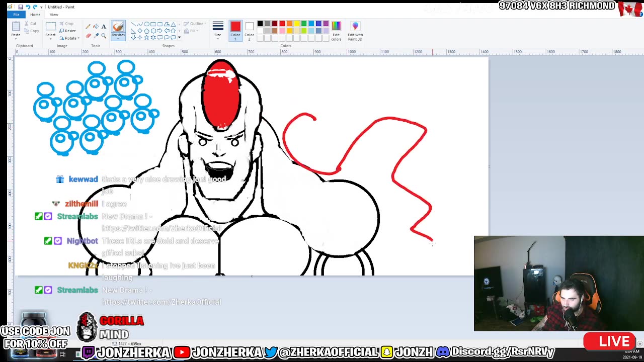Select the Fill with color bucket tool
The width and height of the screenshot is (644, 362).
(x=96, y=26)
